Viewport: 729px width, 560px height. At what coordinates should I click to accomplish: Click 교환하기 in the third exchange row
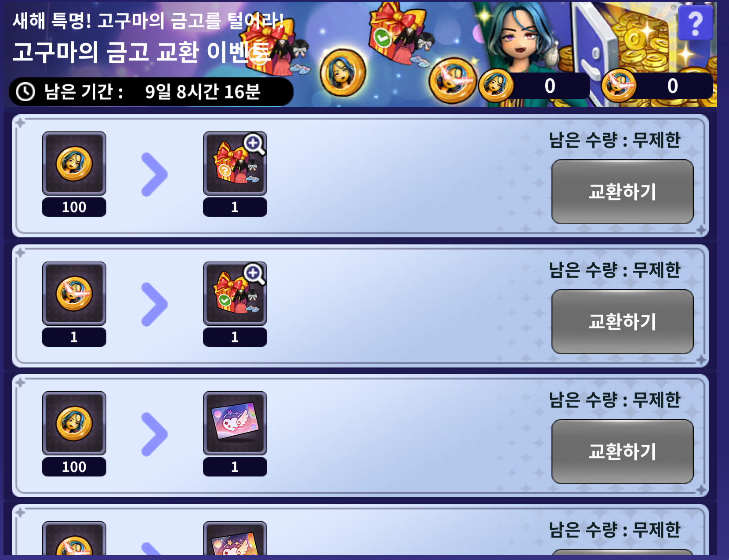coord(623,451)
